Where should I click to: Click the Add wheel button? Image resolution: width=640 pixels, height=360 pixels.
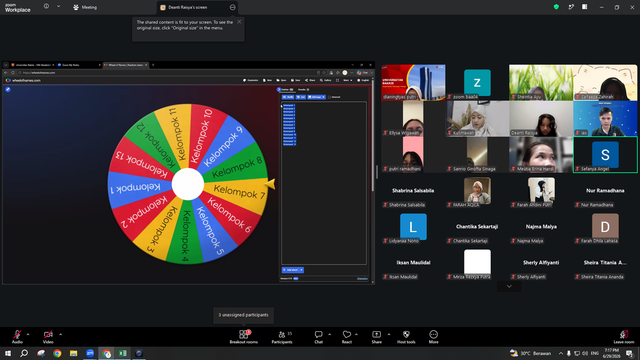click(x=291, y=270)
